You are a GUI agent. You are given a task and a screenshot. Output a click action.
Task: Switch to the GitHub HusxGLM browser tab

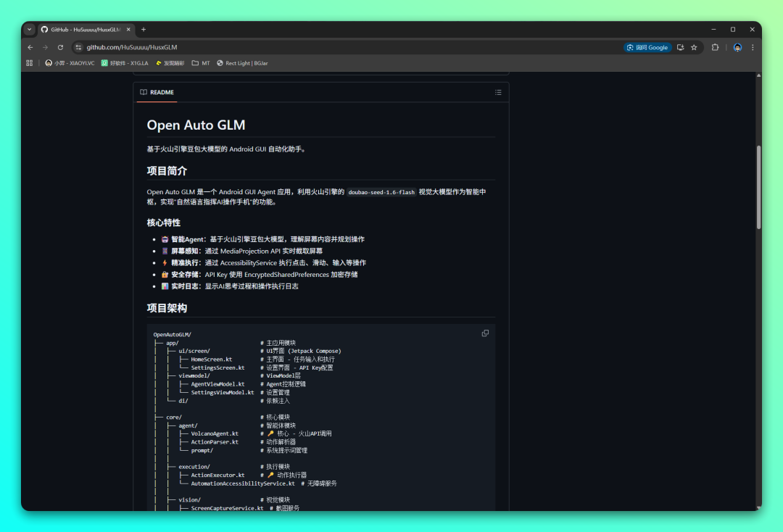(83, 30)
